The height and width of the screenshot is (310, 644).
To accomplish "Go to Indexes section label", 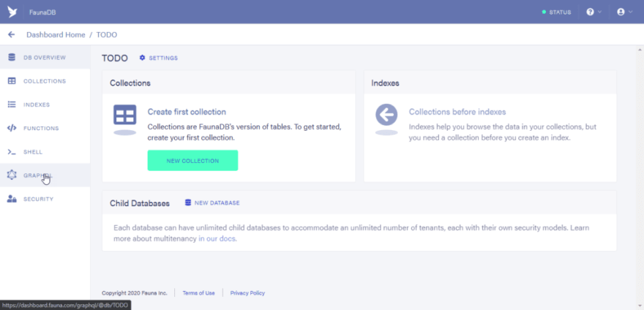I will point(37,105).
